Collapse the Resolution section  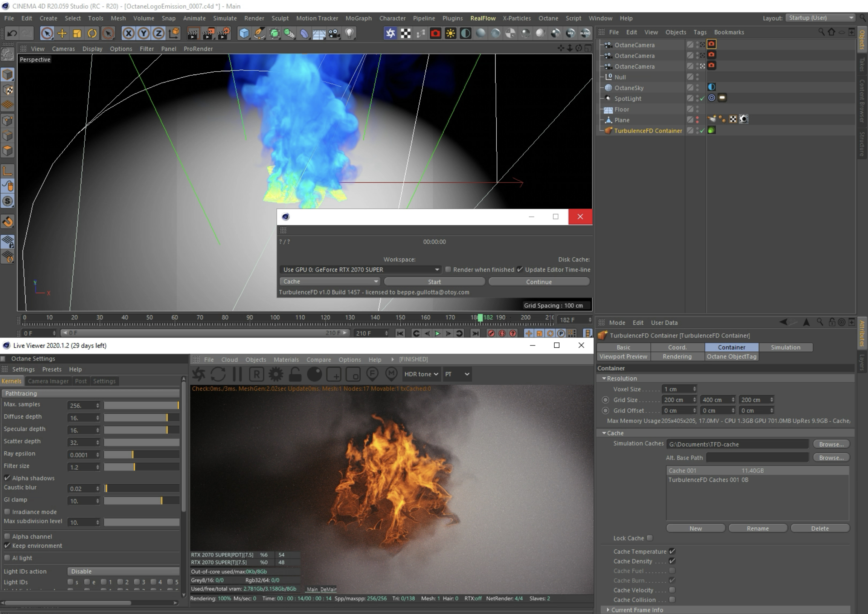click(x=604, y=379)
